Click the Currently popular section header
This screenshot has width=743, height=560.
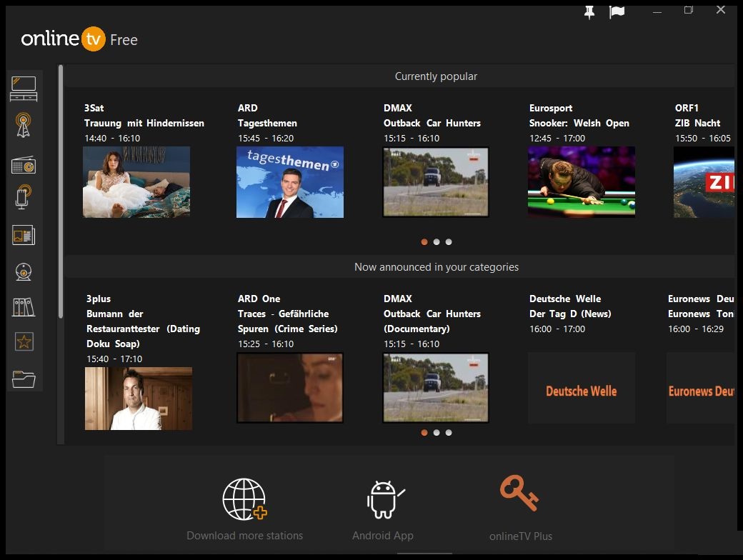pos(436,76)
